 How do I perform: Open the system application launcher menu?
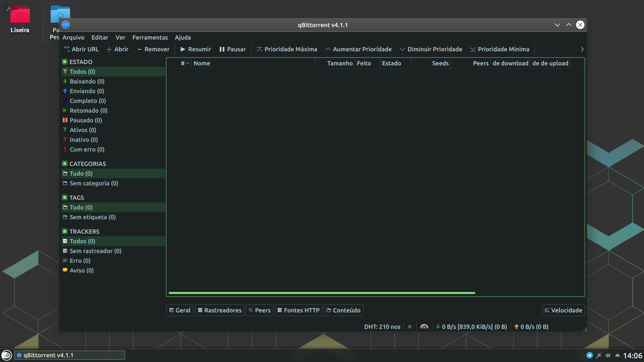pos(7,355)
